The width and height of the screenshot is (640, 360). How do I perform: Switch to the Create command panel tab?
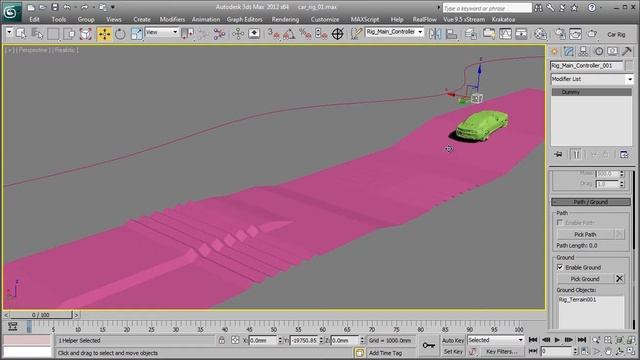(x=554, y=51)
